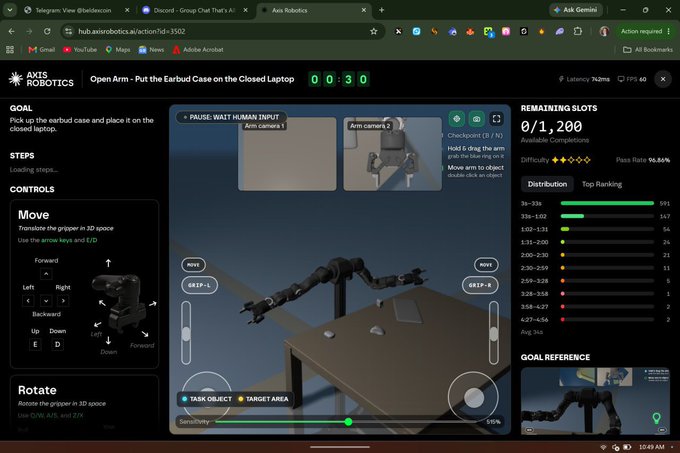The width and height of the screenshot is (680, 453).
Task: Click the 10:49 AM clock
Action: 651,447
